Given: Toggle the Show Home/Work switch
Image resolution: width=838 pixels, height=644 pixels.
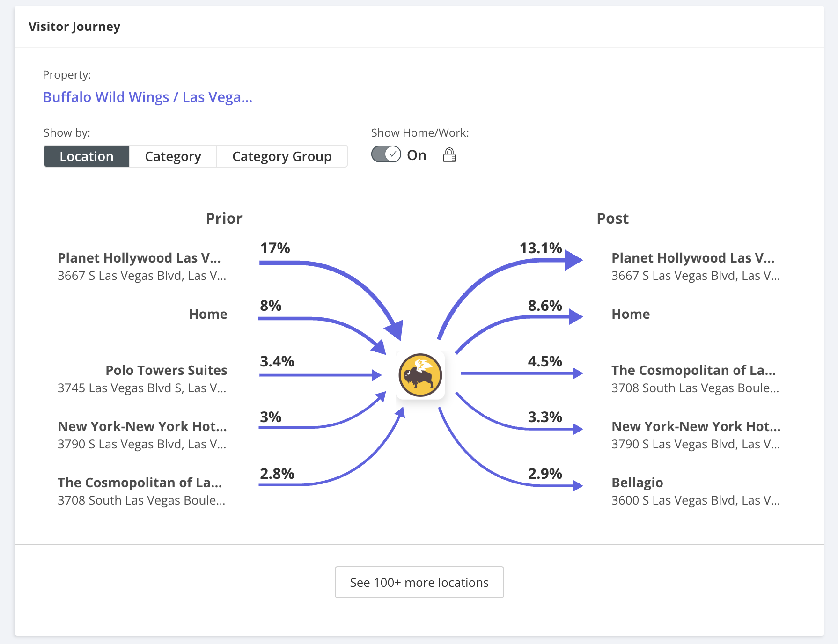Looking at the screenshot, I should click(386, 154).
